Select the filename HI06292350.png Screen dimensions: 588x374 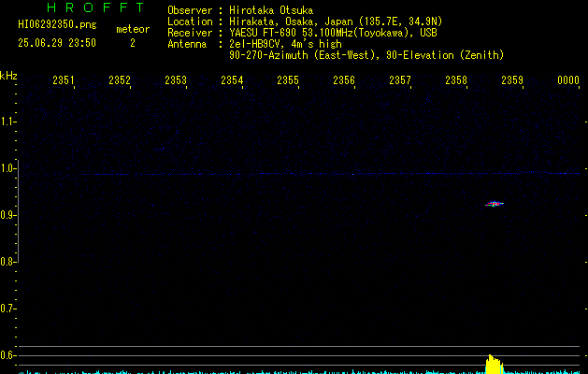pyautogui.click(x=57, y=24)
